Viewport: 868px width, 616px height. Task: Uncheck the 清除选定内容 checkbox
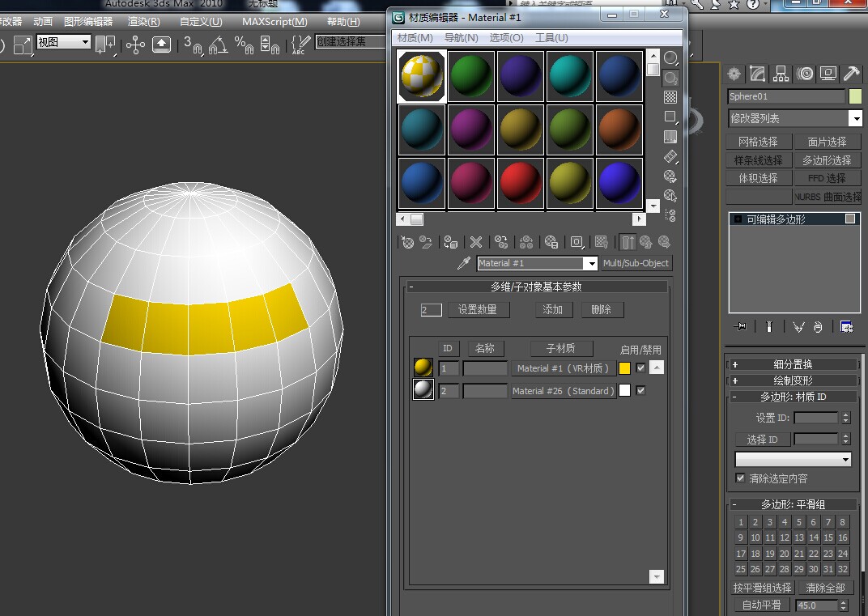741,478
